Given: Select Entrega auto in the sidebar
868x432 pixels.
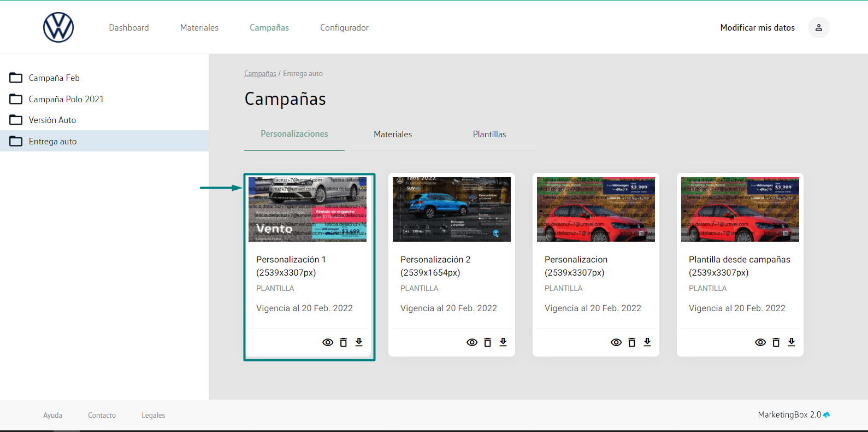Looking at the screenshot, I should coord(104,141).
